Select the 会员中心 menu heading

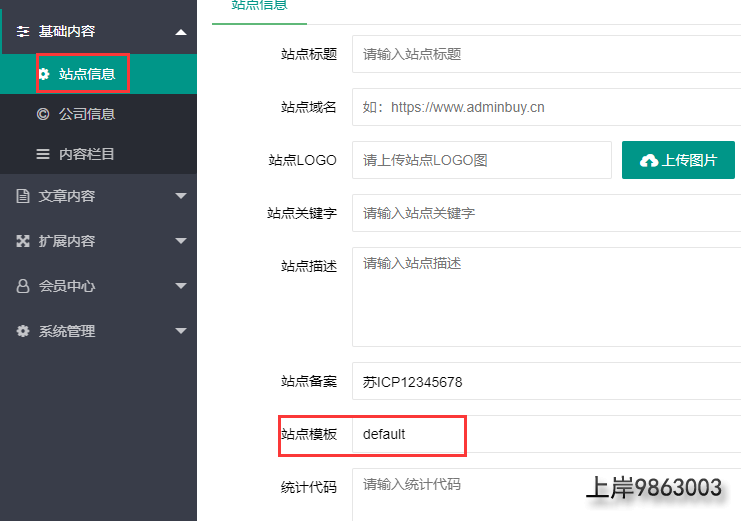pos(98,286)
